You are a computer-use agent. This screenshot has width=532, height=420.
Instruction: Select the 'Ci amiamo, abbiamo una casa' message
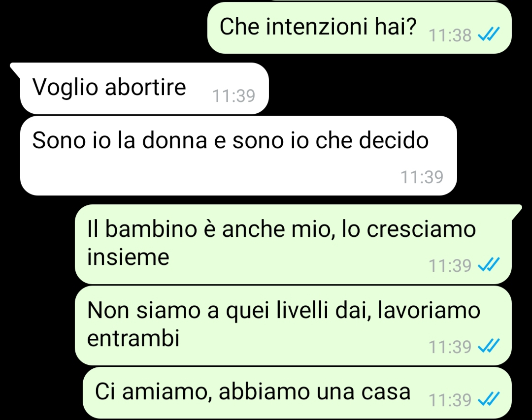click(297, 392)
